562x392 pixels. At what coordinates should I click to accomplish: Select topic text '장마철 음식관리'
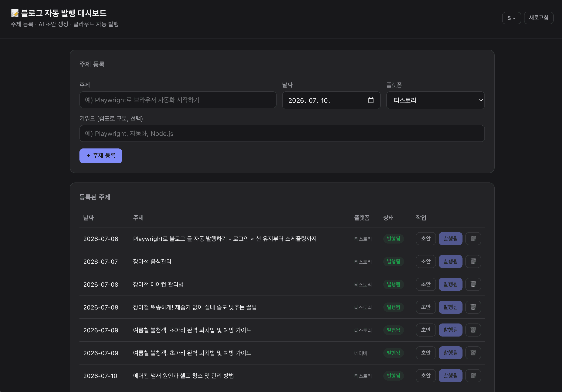pyautogui.click(x=152, y=261)
